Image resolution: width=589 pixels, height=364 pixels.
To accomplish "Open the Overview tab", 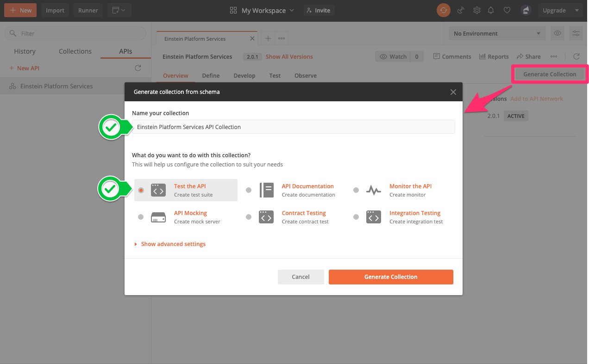I will click(175, 75).
